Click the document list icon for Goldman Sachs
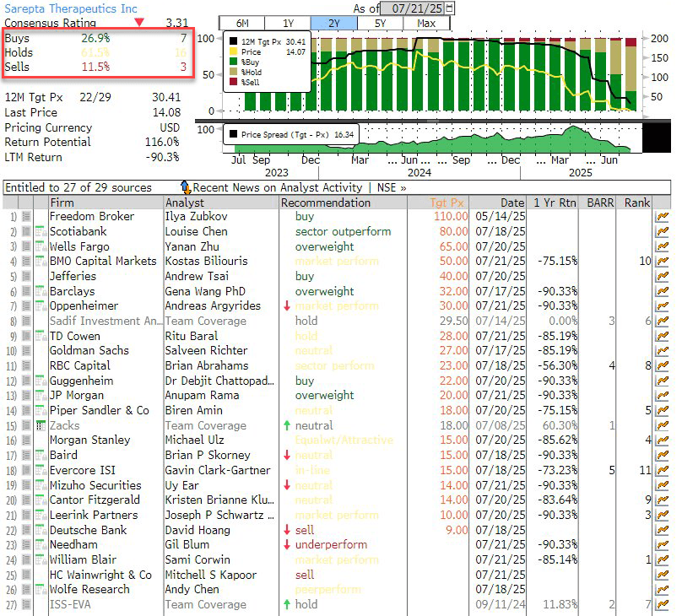Screen dimensions: 682x616 pyautogui.click(x=26, y=351)
